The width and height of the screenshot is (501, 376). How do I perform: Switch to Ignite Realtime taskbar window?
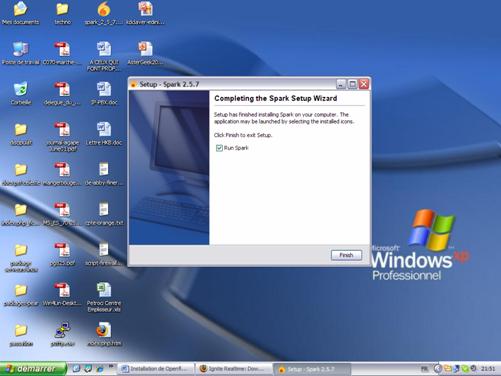235,369
